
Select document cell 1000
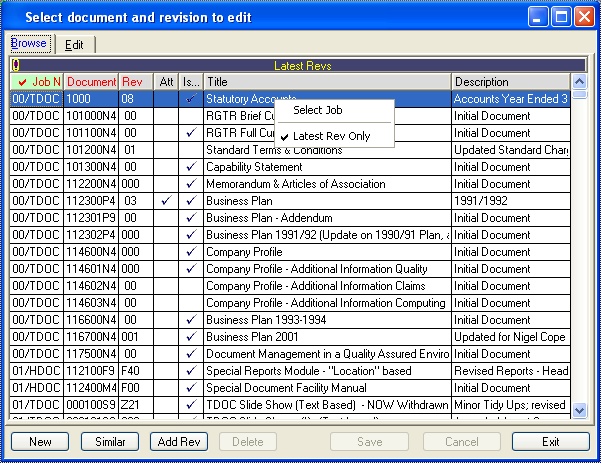coord(91,99)
